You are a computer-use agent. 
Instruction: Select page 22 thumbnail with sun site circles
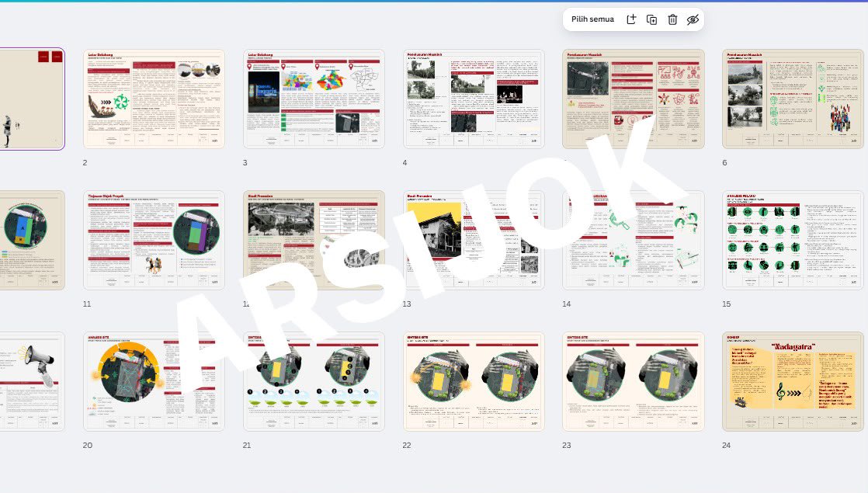pos(474,381)
